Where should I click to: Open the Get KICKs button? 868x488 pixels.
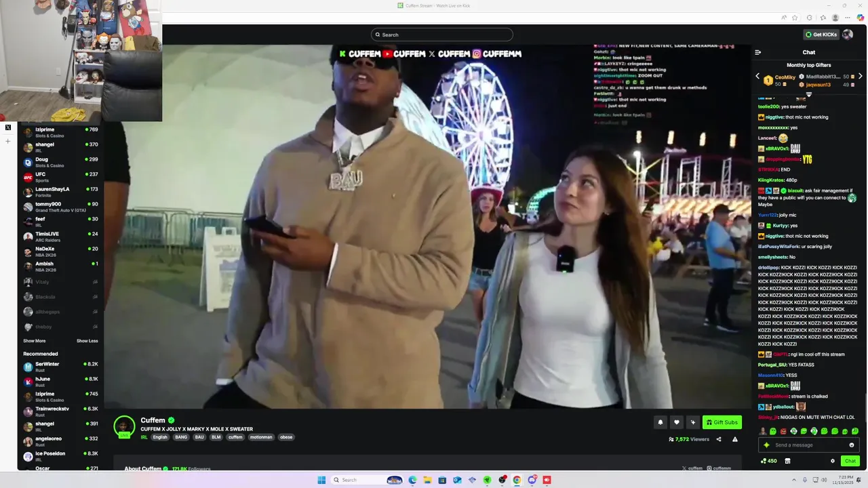(821, 35)
